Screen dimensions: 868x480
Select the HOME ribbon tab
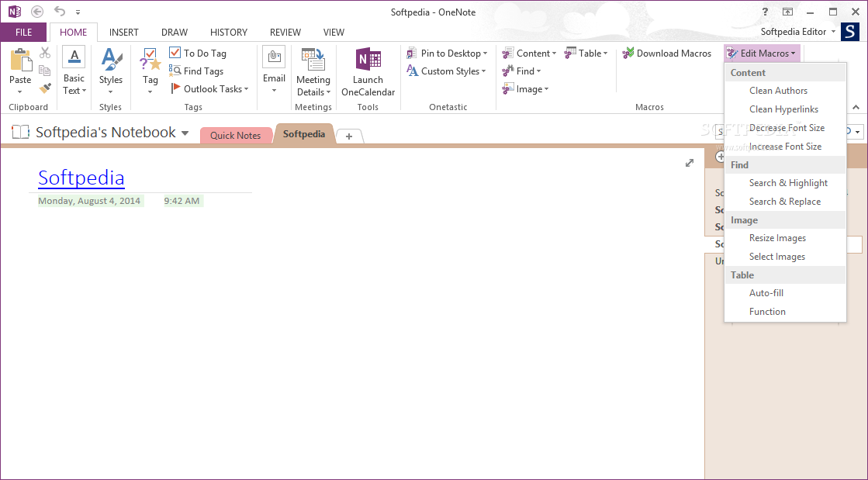(73, 32)
